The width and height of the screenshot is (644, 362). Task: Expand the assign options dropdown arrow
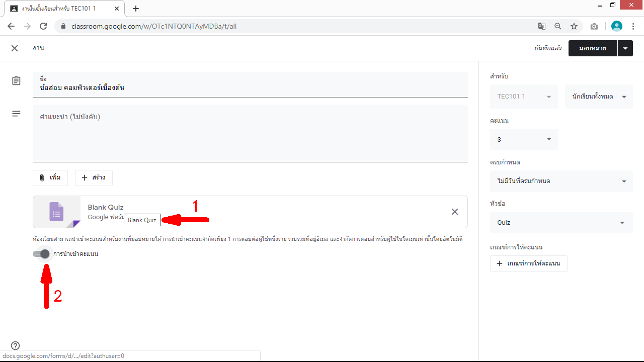click(x=625, y=48)
